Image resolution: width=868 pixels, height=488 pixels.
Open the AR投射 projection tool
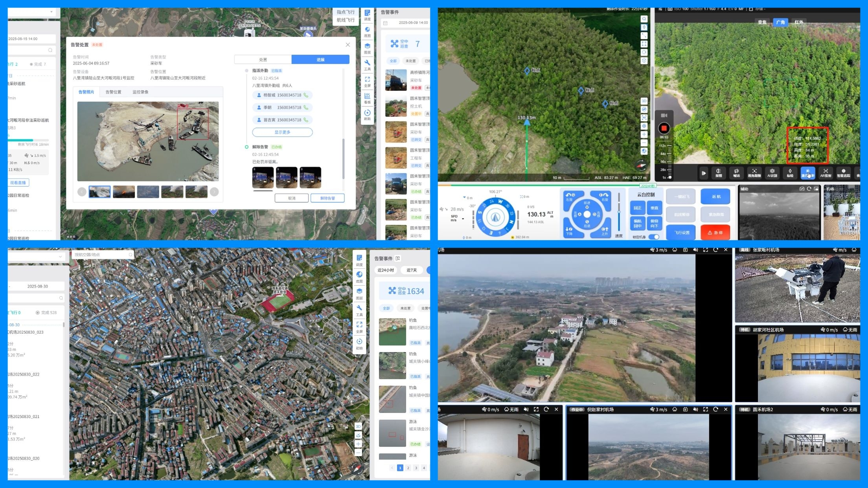[x=826, y=172]
